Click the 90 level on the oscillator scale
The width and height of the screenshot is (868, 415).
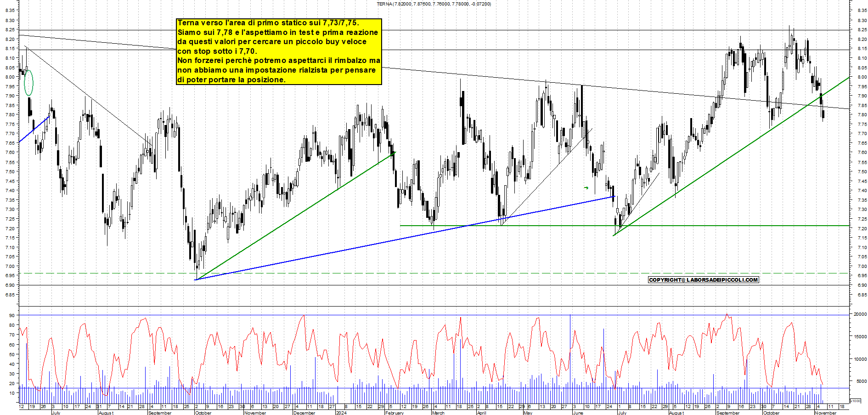pos(11,315)
